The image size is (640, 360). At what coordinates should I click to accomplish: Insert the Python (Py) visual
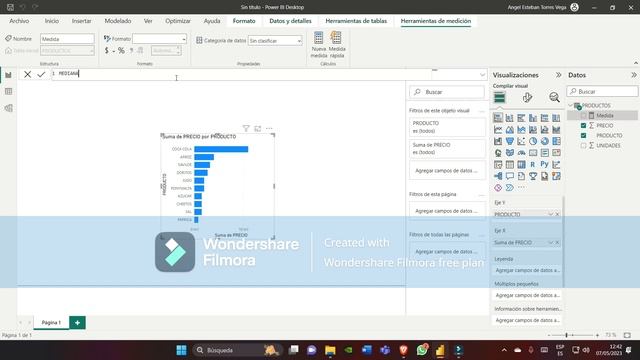(544, 164)
